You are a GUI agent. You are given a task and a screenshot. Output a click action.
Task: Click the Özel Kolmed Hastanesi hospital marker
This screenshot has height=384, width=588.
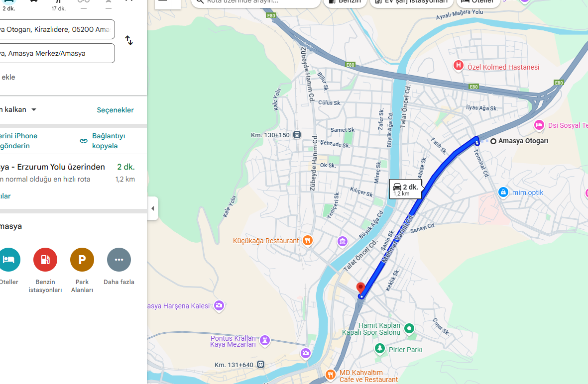[458, 66]
